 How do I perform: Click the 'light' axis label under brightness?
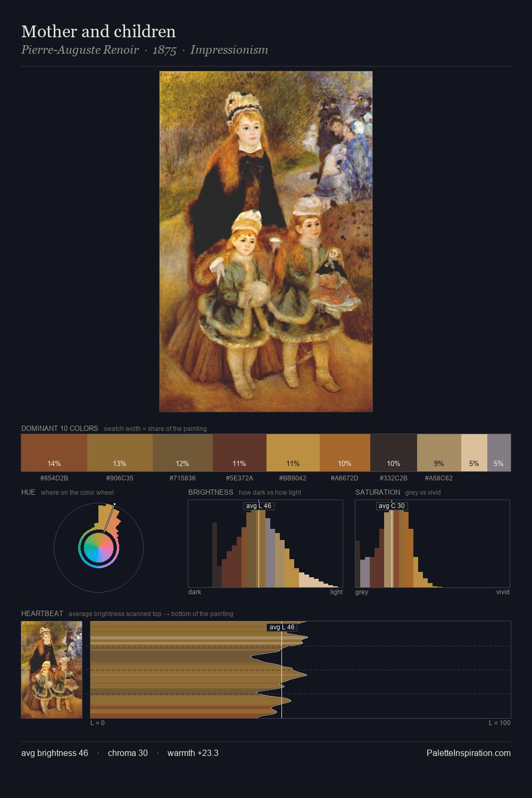pos(336,592)
